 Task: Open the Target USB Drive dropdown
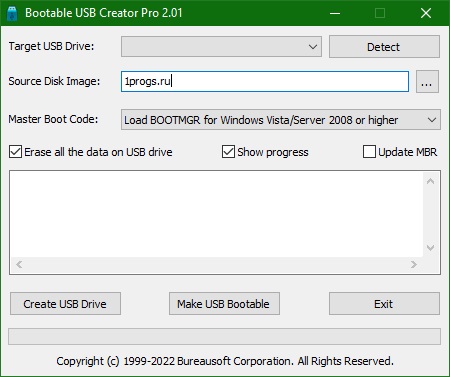click(221, 47)
